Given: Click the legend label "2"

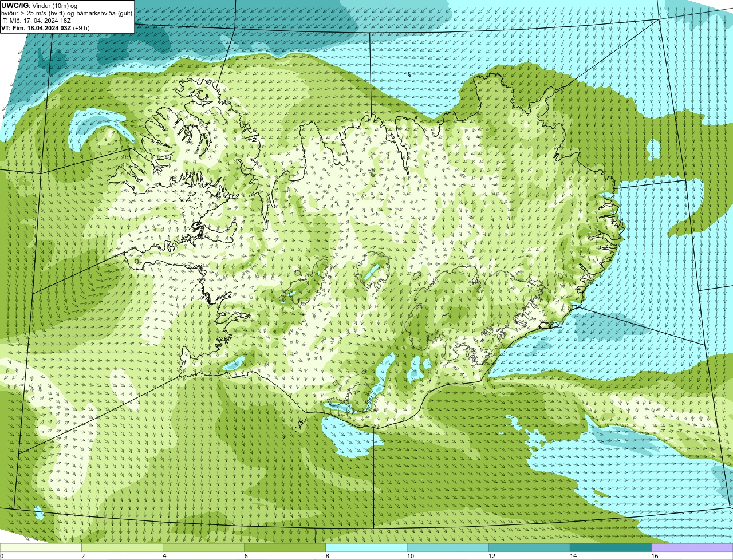Looking at the screenshot, I should tap(83, 556).
